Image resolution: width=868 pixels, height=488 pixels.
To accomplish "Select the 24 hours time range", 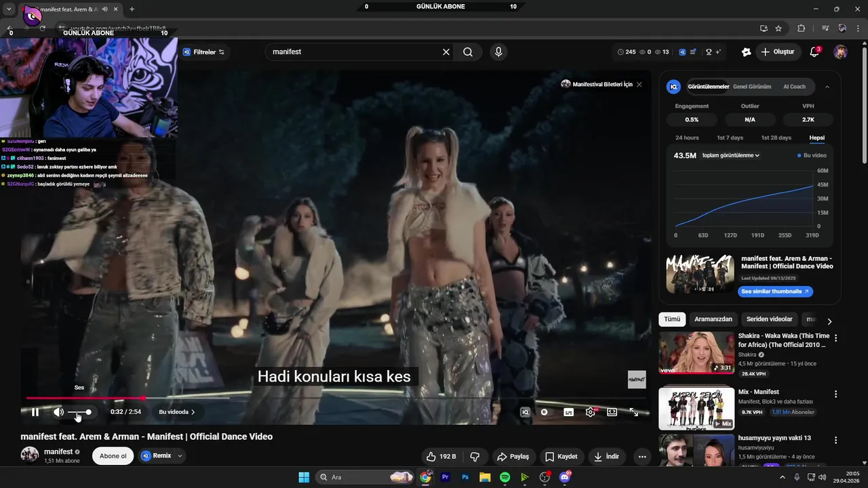I will click(687, 138).
